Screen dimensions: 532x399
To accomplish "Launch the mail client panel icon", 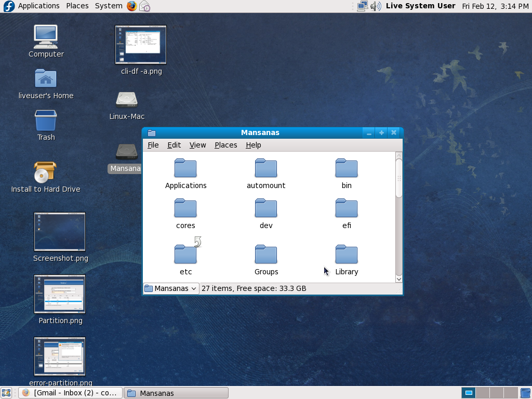I will click(145, 6).
